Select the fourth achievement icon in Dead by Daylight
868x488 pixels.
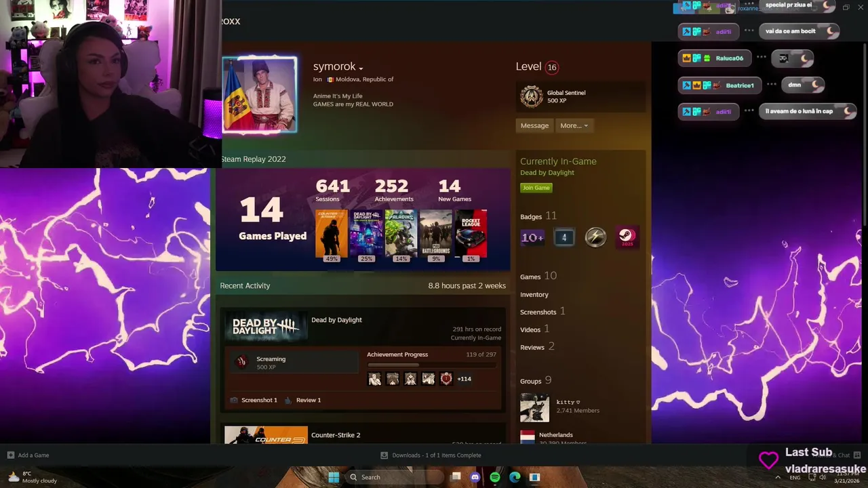point(428,379)
